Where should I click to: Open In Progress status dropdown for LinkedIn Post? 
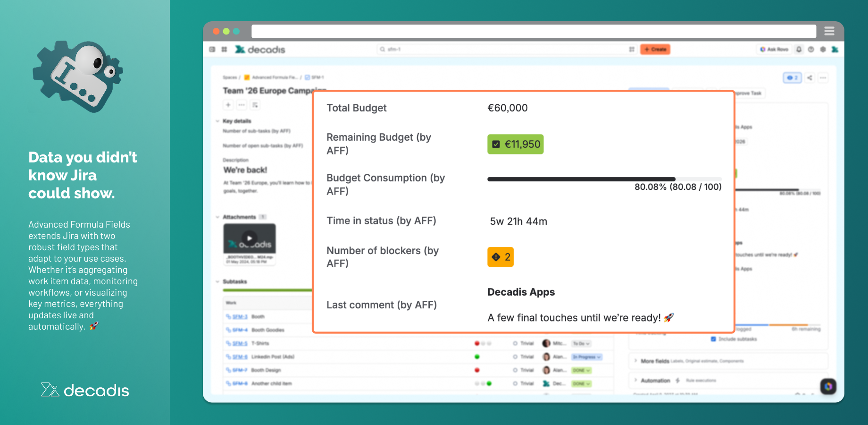(587, 357)
